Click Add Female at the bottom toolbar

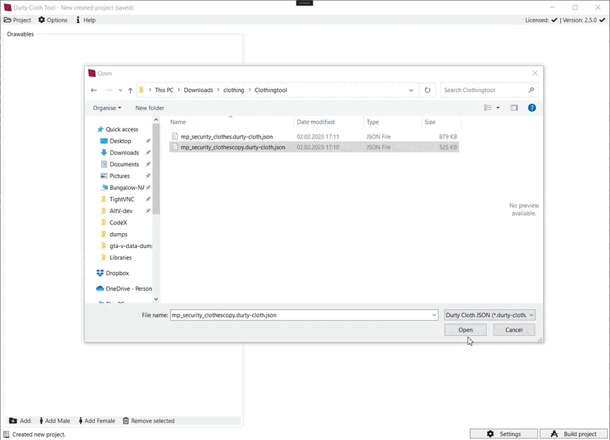[x=97, y=421]
